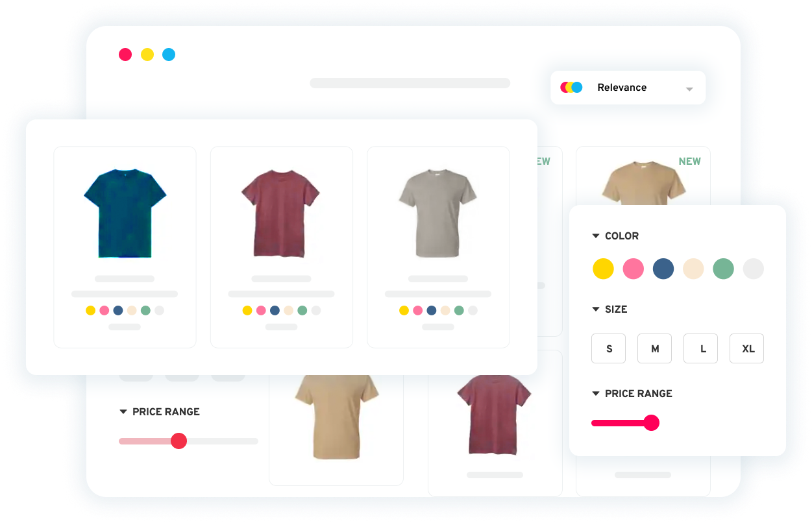Viewport: 812px width, 523px height.
Task: Click the yellow traffic light dot
Action: coord(147,55)
